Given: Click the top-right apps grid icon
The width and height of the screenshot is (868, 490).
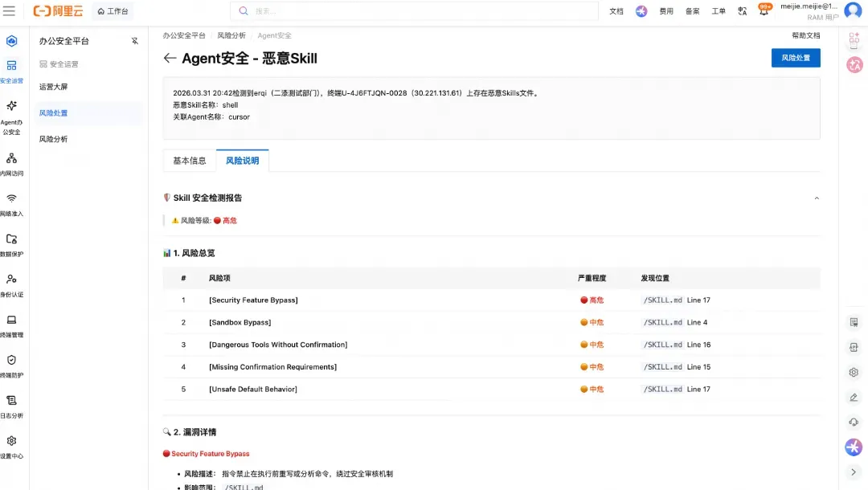Looking at the screenshot, I should pyautogui.click(x=854, y=39).
